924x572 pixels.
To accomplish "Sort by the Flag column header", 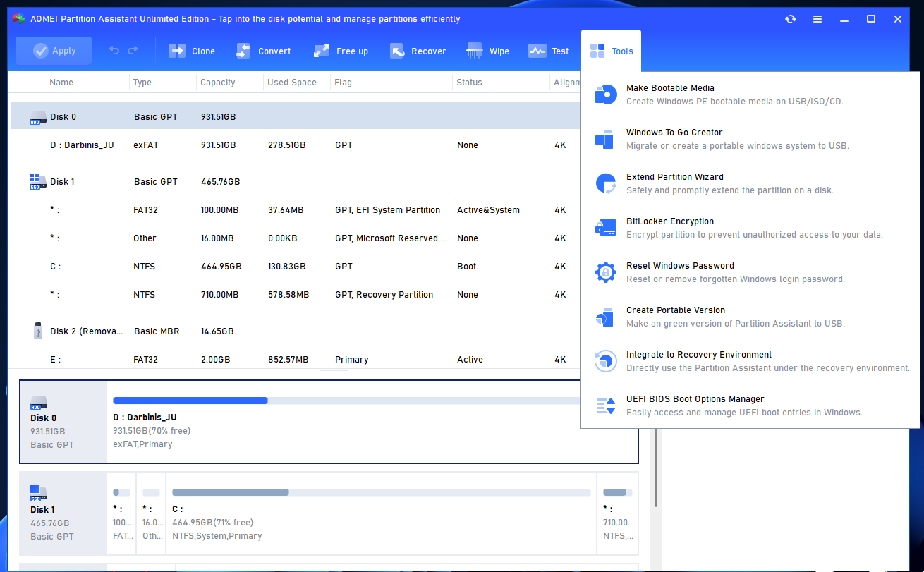I will [x=344, y=83].
